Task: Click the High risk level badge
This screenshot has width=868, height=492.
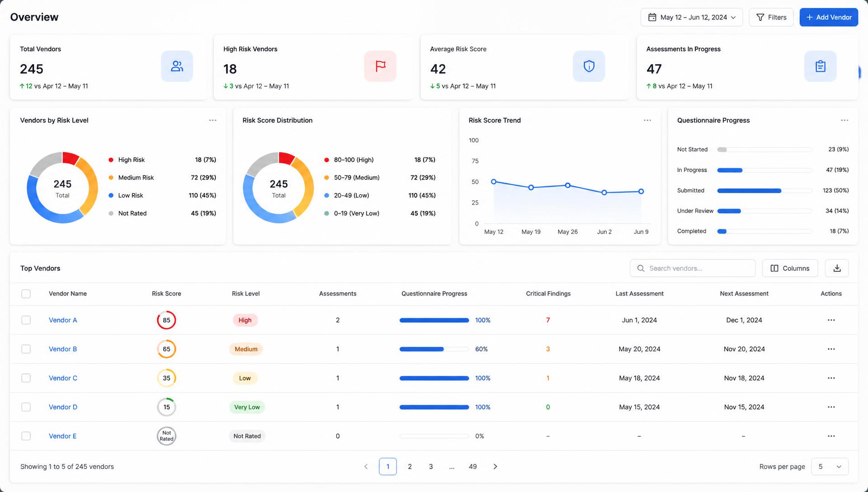Action: click(x=245, y=320)
